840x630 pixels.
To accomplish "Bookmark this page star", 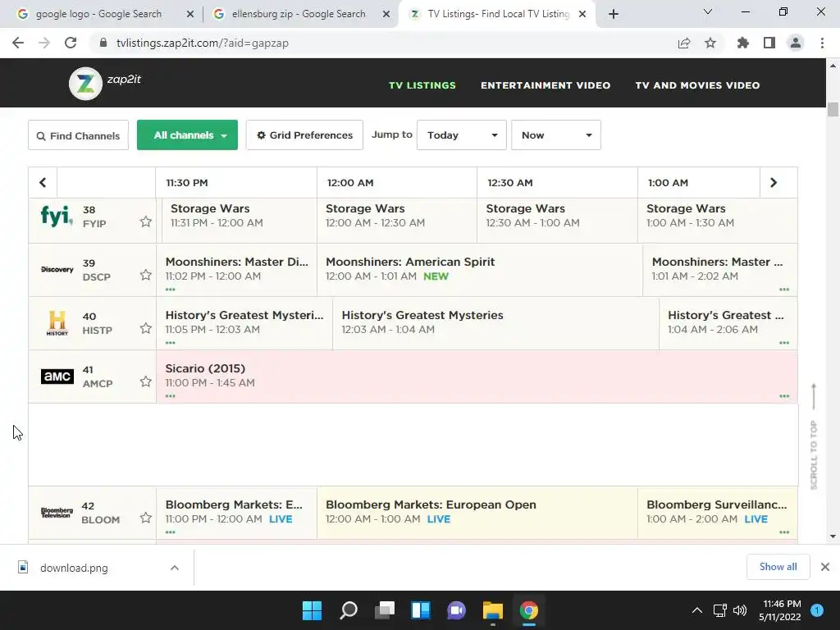I will [710, 43].
